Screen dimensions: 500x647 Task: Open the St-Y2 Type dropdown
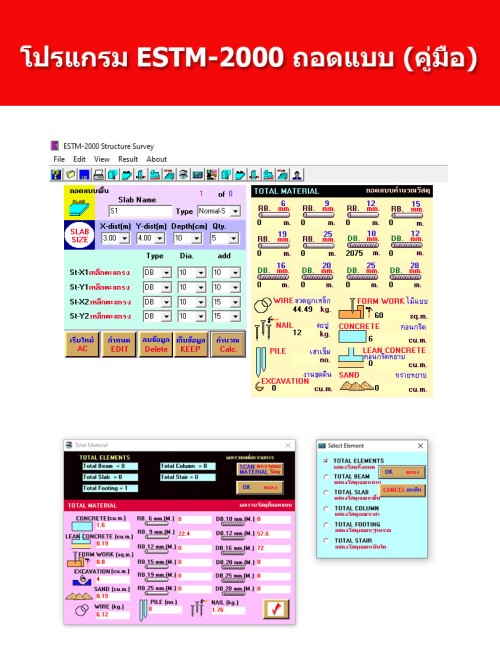pyautogui.click(x=166, y=316)
